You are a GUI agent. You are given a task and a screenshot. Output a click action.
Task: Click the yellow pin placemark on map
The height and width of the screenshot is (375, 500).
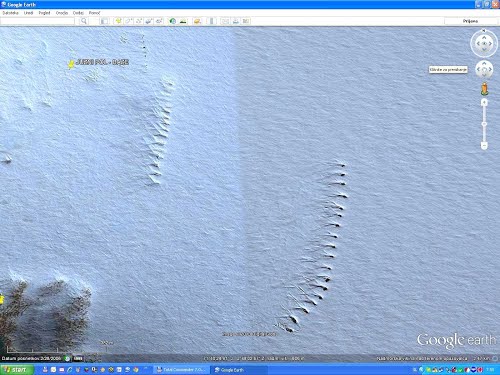tap(71, 64)
